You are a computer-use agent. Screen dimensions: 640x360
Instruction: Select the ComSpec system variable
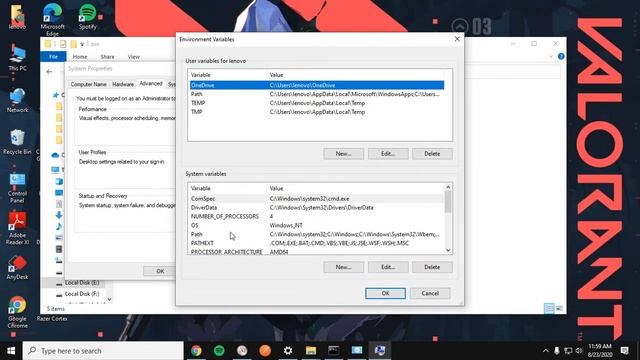[316, 199]
